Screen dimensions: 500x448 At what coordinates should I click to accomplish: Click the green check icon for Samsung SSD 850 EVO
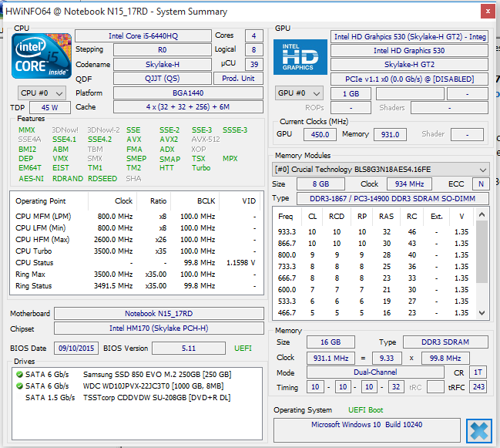click(19, 374)
